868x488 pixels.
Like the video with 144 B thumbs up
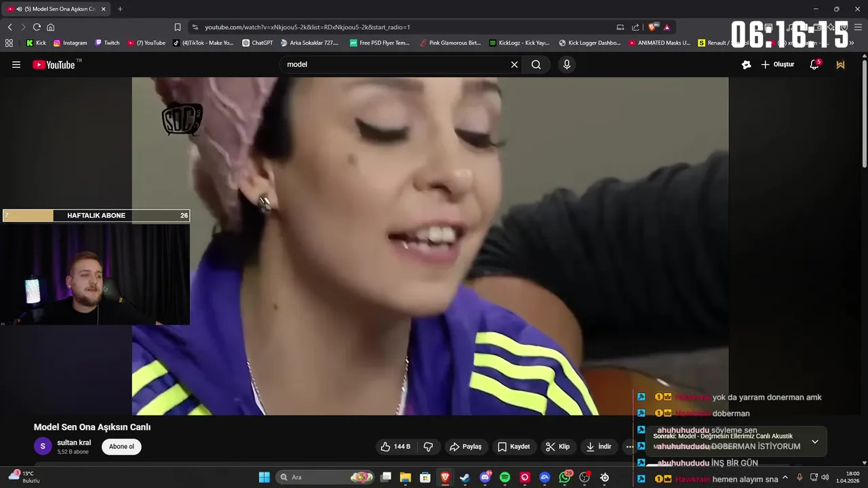pyautogui.click(x=395, y=447)
